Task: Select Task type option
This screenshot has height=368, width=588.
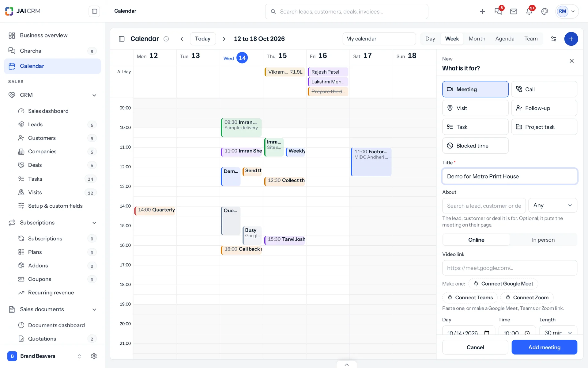Action: 475,127
